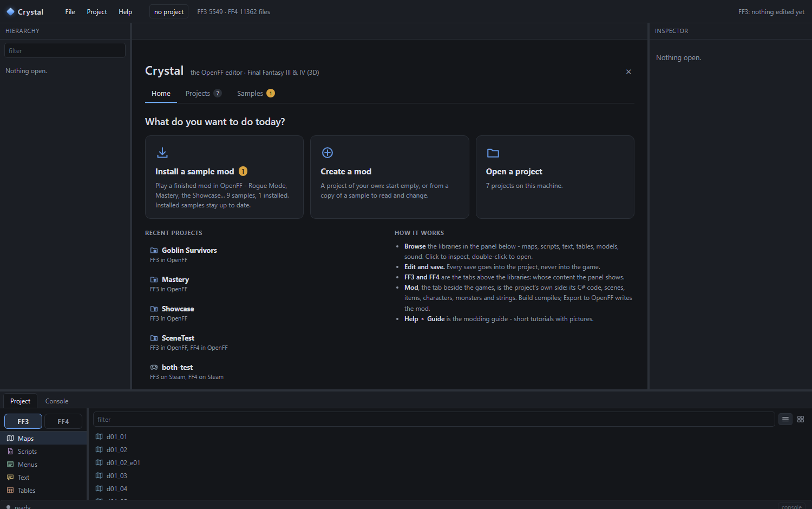The image size is (812, 509).
Task: Click the 'FF3 5549 · FF4 11362 files' text
Action: pyautogui.click(x=234, y=12)
